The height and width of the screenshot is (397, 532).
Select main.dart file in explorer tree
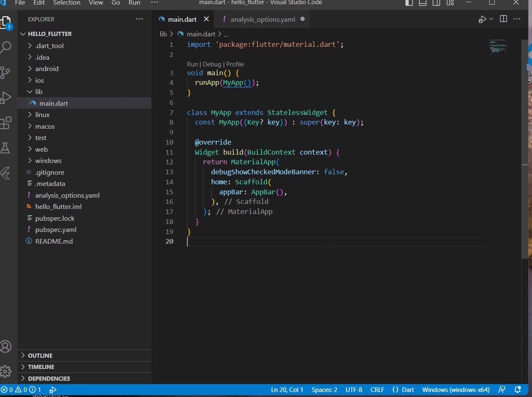(x=84, y=103)
